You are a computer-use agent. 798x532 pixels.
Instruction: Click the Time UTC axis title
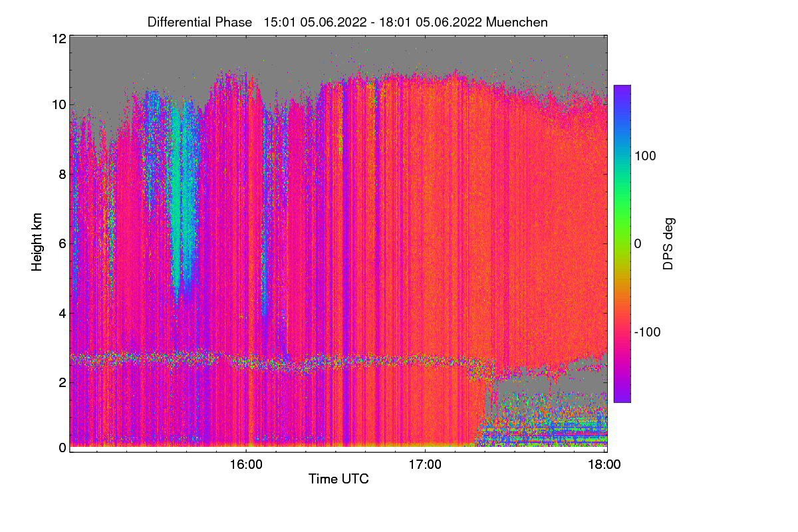[338, 479]
